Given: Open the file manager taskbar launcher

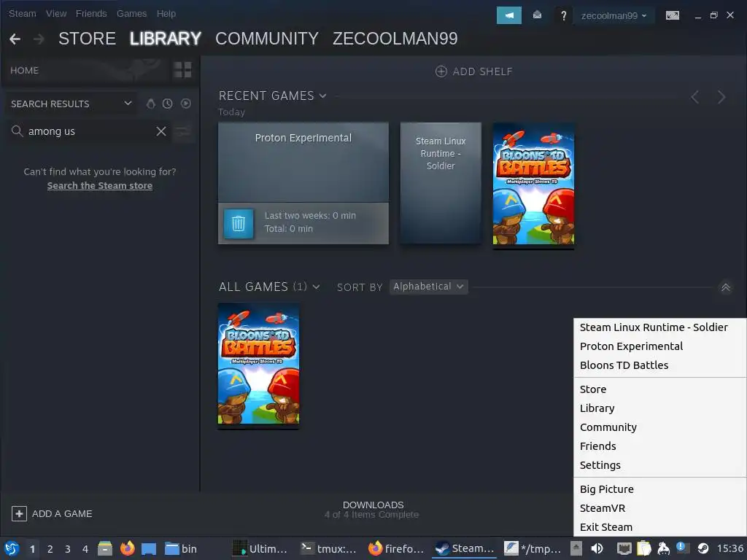Looking at the screenshot, I should (x=105, y=548).
